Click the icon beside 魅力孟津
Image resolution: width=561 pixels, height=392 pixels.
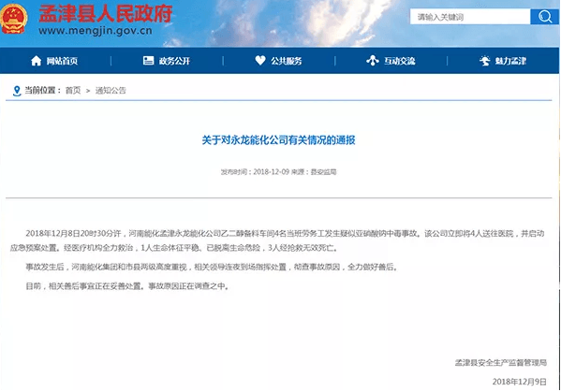point(485,61)
